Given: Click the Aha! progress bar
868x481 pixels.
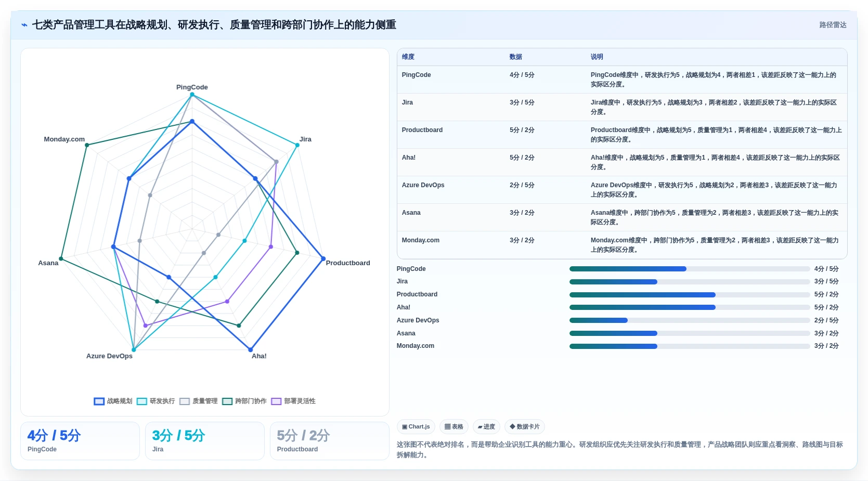Looking at the screenshot, I should [690, 307].
